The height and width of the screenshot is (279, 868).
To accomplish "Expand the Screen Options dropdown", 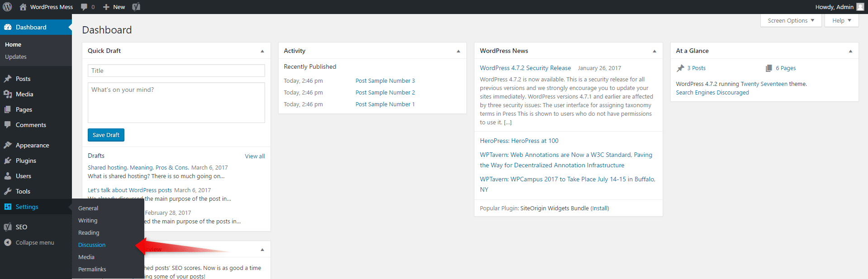I will coord(791,20).
